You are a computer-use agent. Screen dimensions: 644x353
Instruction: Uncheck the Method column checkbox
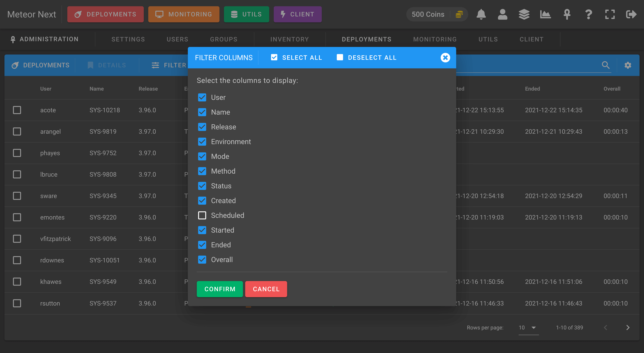202,171
